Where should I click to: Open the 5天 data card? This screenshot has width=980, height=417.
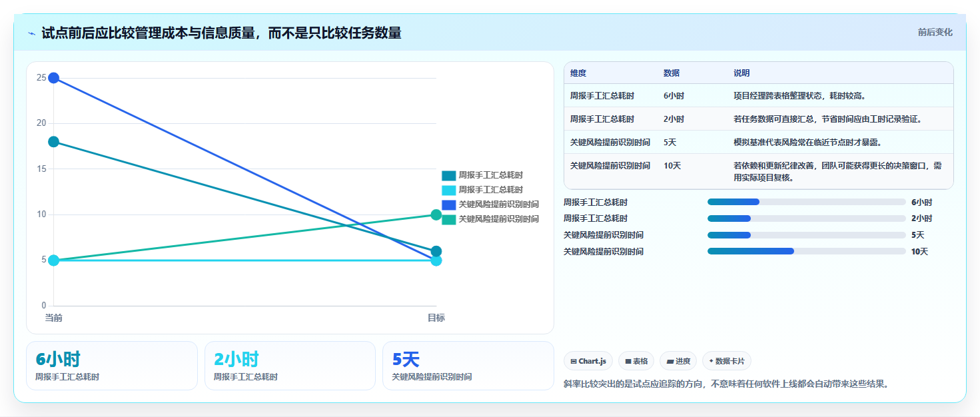tap(468, 366)
